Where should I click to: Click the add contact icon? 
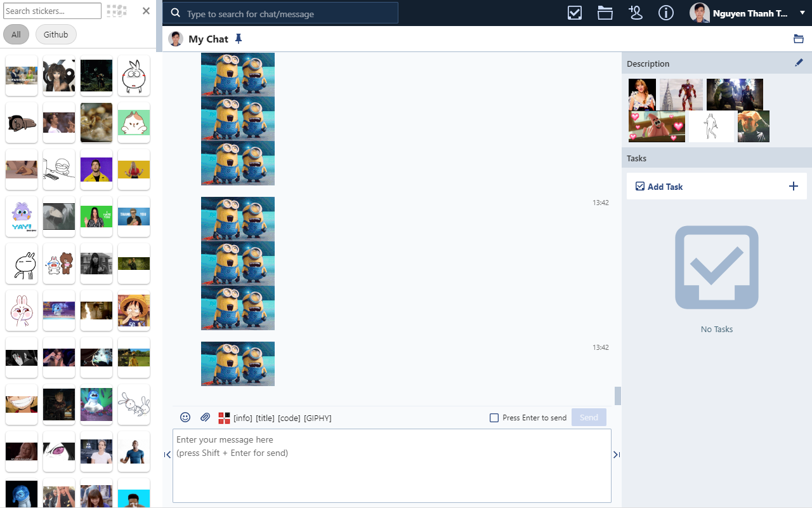click(x=636, y=13)
